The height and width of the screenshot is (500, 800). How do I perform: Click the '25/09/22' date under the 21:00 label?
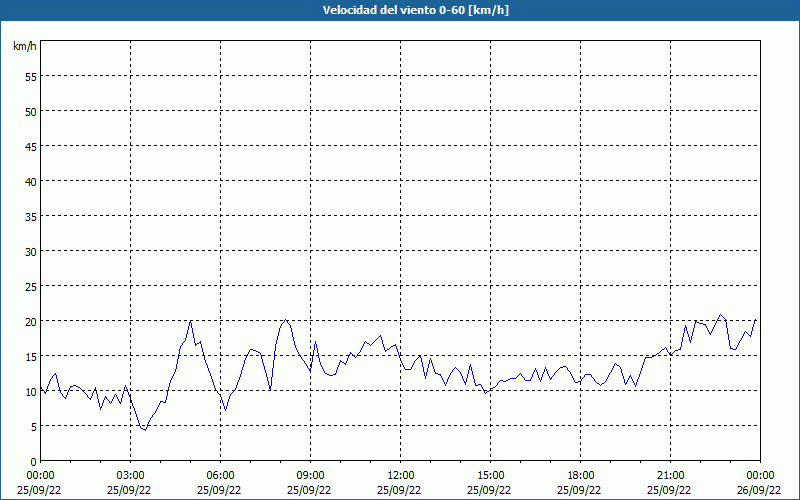669,490
